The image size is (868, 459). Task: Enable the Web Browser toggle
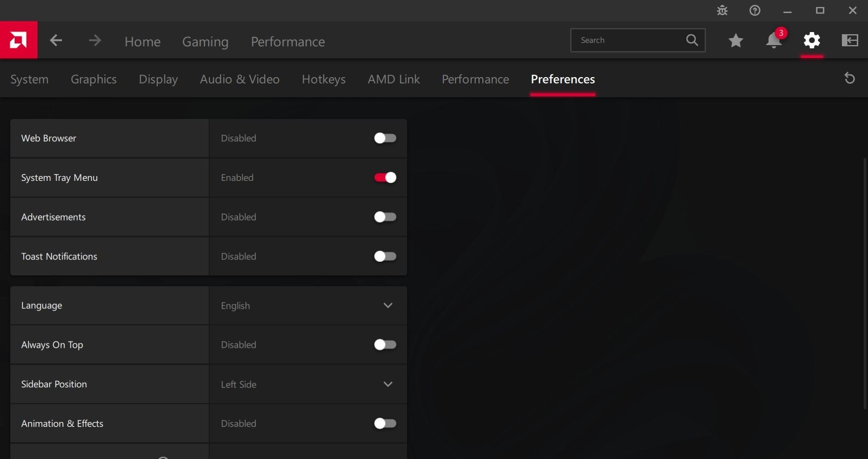(385, 138)
